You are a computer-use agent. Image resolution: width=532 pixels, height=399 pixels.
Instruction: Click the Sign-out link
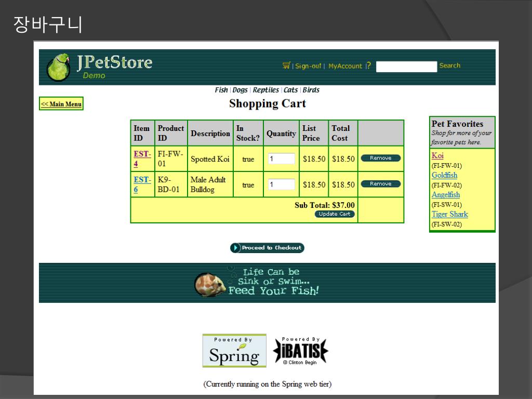point(308,66)
